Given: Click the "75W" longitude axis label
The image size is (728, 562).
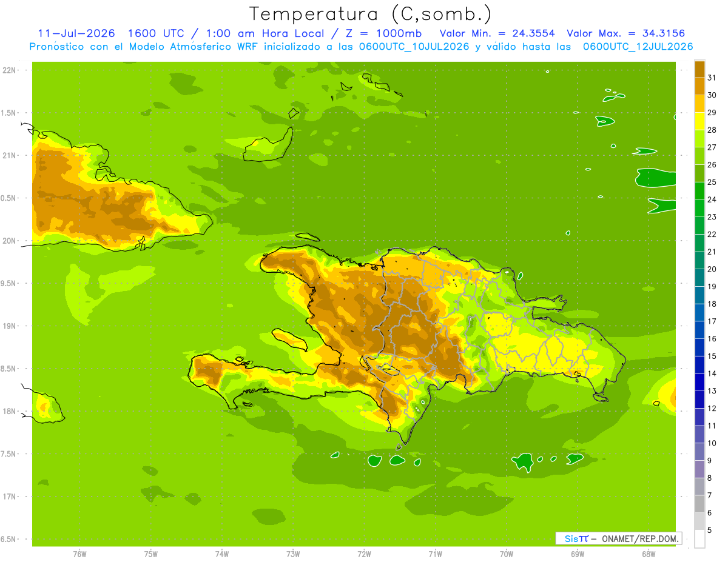Looking at the screenshot, I should (x=151, y=554).
